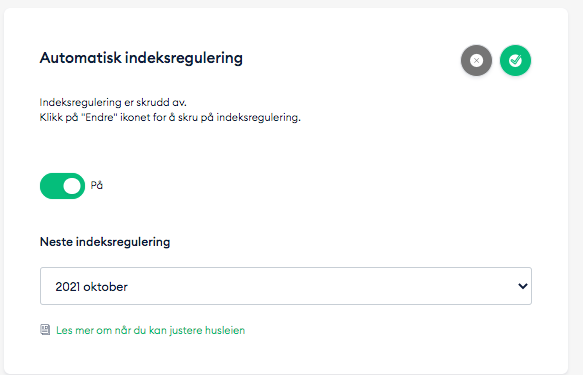The image size is (583, 375).
Task: Confirm changes with the green checkmark icon
Action: point(515,61)
